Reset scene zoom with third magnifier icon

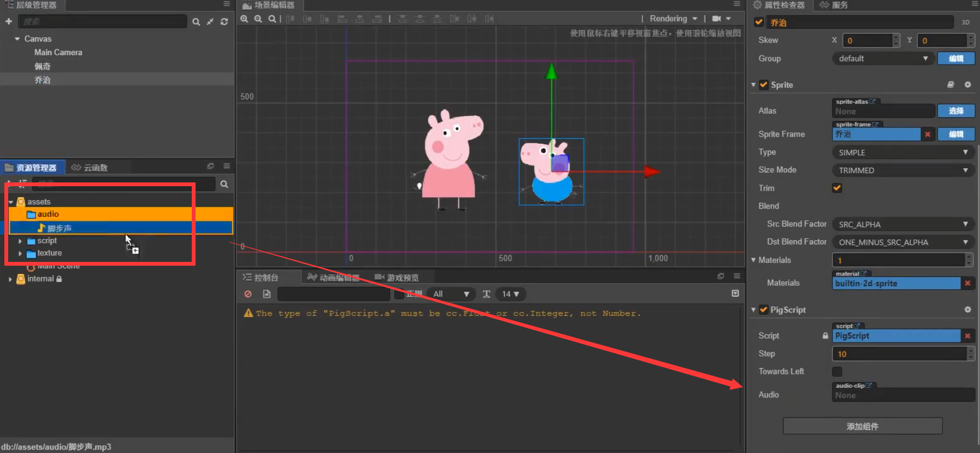[272, 19]
